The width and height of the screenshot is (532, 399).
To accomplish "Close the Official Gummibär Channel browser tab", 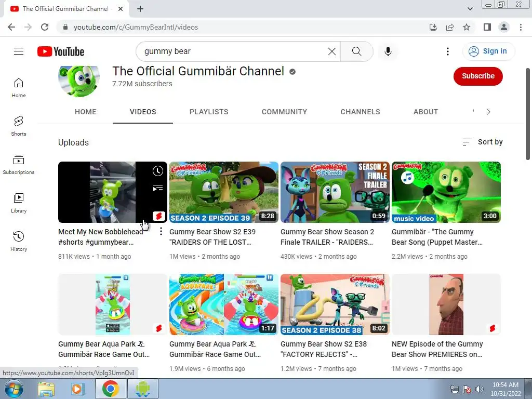I will [121, 9].
